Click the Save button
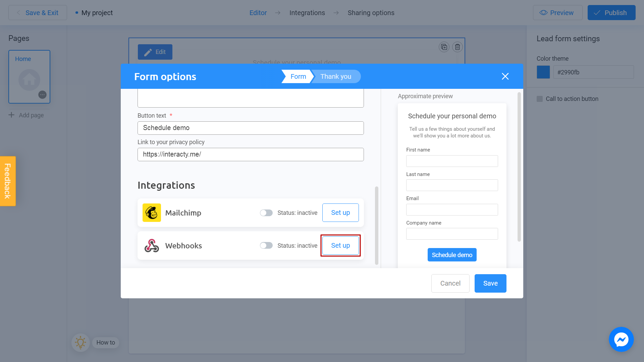This screenshot has height=362, width=644. [490, 283]
